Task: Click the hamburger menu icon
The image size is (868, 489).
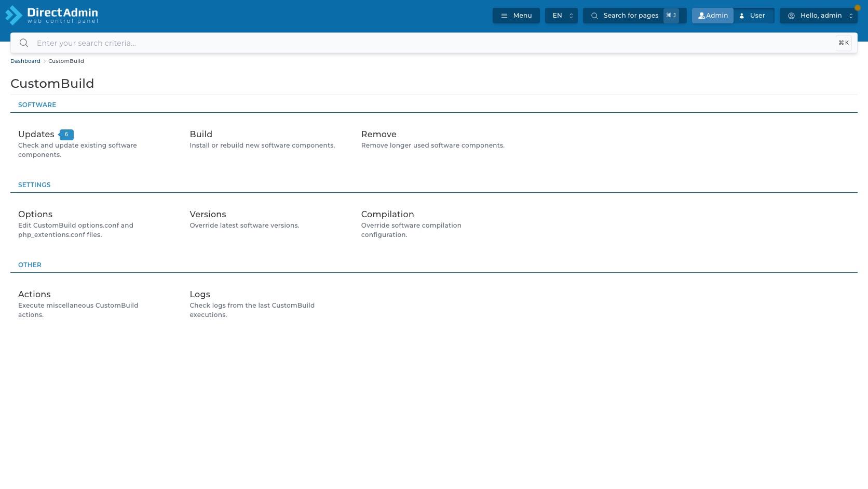Action: 504,16
